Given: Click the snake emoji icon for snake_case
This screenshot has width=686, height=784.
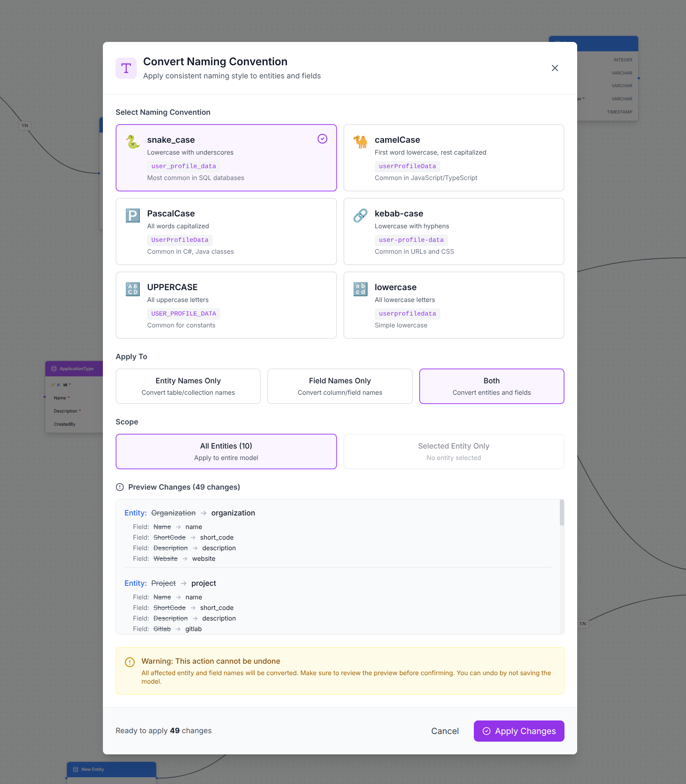Looking at the screenshot, I should coord(133,142).
